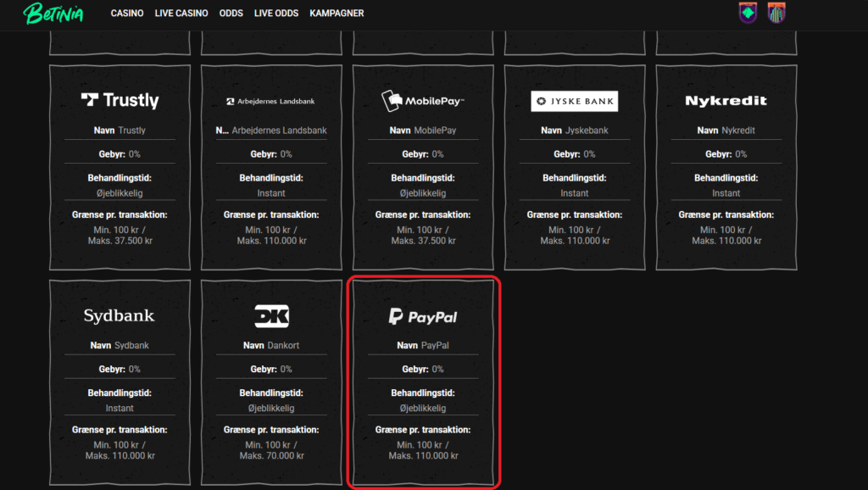Click 'Maks. 110.000 kr' in Jyske Bank card
The height and width of the screenshot is (490, 868).
[x=576, y=241]
